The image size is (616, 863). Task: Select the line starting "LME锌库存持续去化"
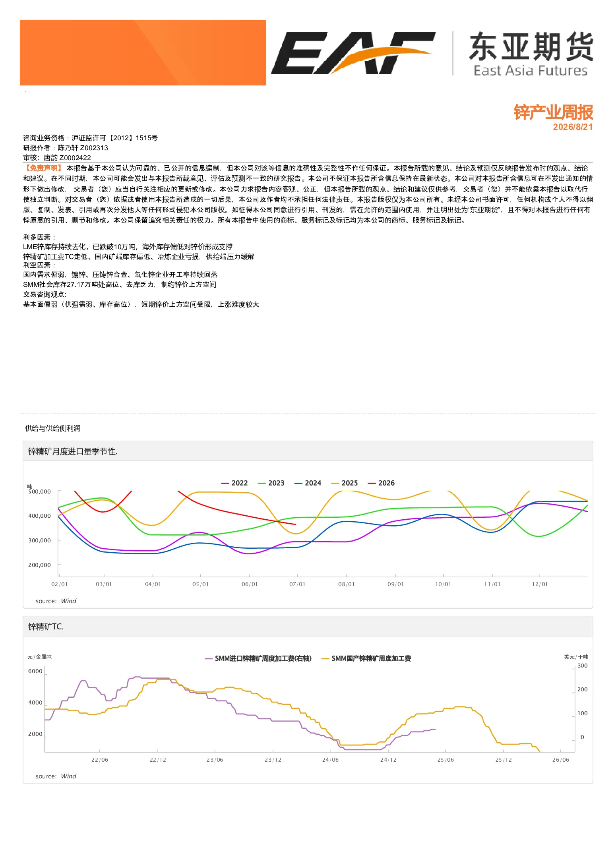coord(128,247)
